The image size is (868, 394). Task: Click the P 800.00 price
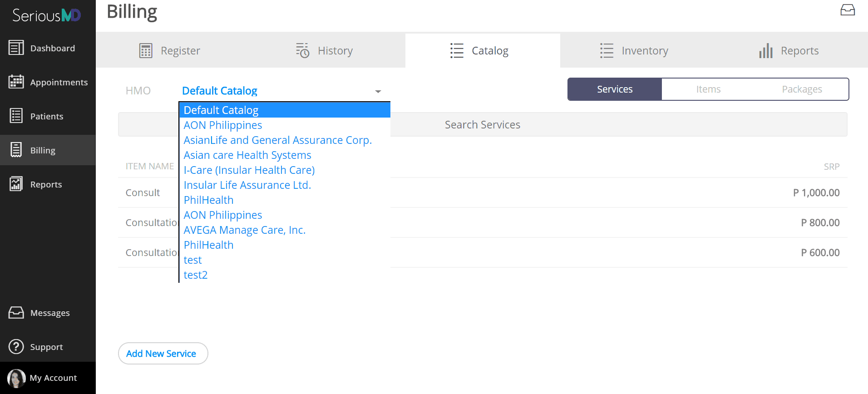point(820,222)
